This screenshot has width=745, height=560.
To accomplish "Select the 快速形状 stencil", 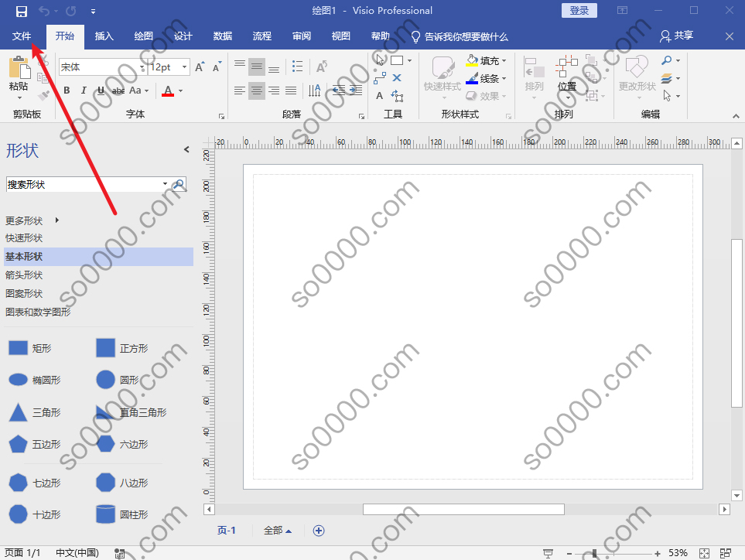I will (x=24, y=238).
